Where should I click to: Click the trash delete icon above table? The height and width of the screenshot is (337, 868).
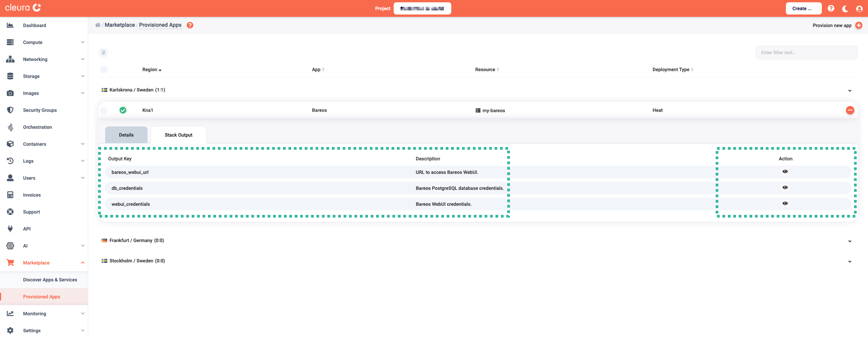pyautogui.click(x=104, y=52)
